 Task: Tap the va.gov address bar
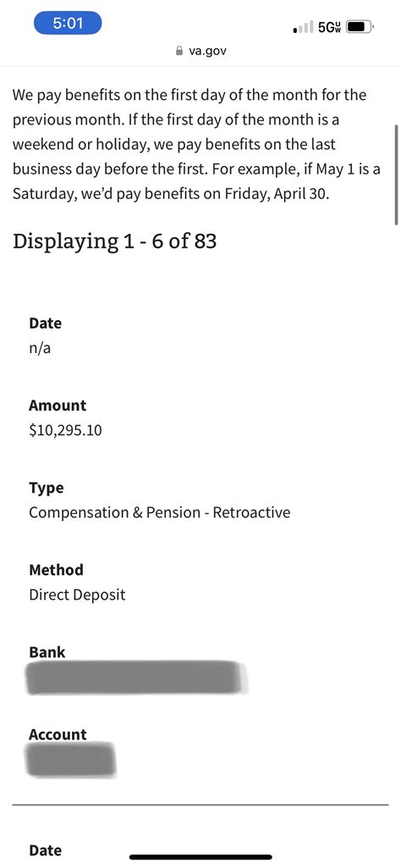pos(200,51)
